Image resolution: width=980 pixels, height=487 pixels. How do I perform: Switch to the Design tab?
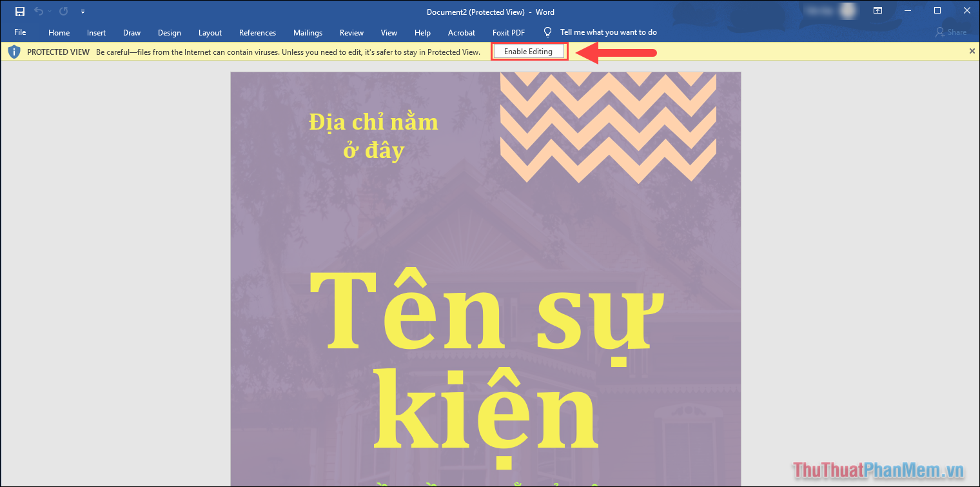click(x=169, y=32)
